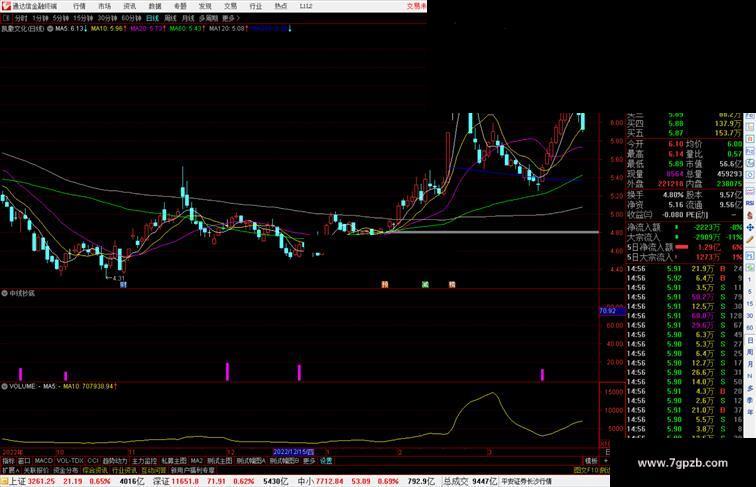Click the RSI icon in right toolbar
Screen dimensions: 756x487
coord(750,203)
